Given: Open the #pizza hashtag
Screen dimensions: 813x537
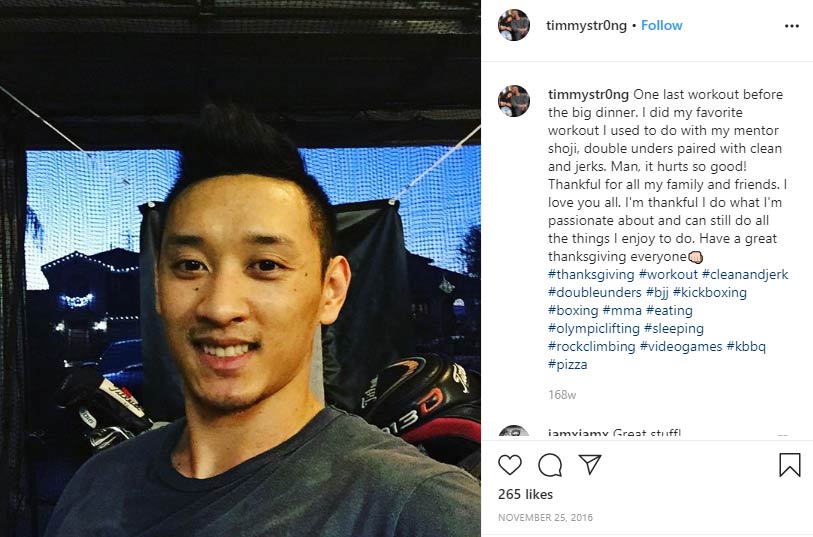Looking at the screenshot, I should pos(568,364).
